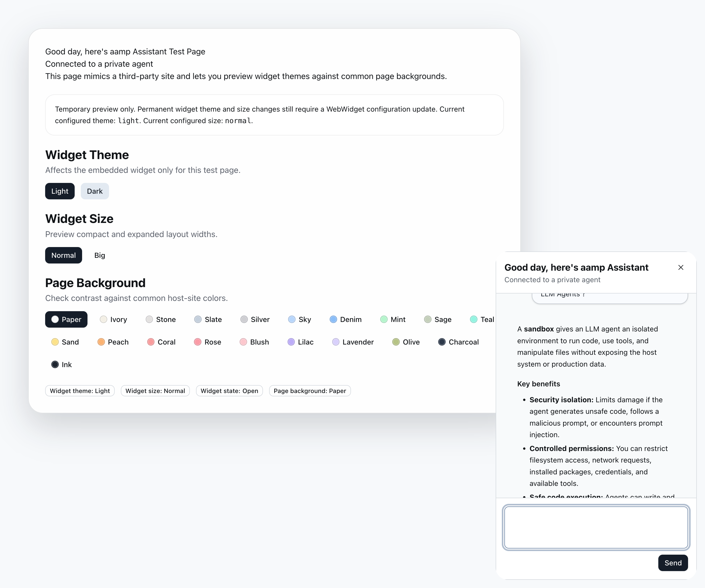Select the Light widget theme
Viewport: 705px width, 588px height.
coord(60,191)
